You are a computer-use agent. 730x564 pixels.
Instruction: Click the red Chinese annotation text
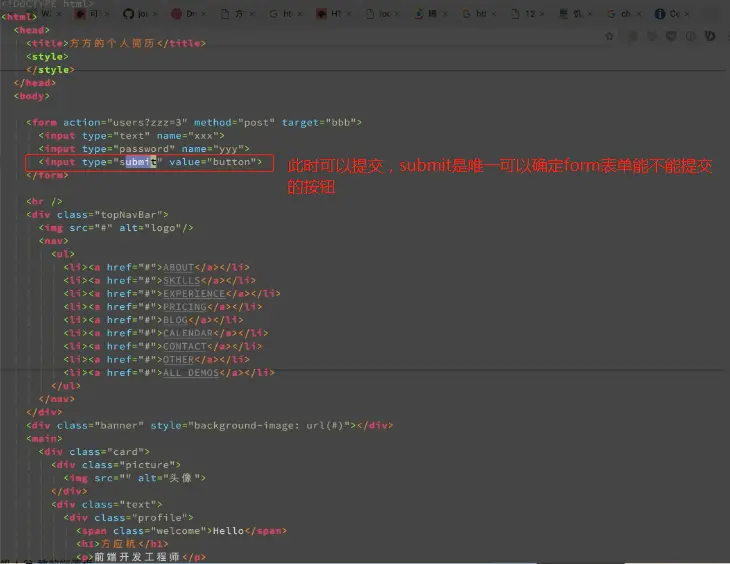500,176
